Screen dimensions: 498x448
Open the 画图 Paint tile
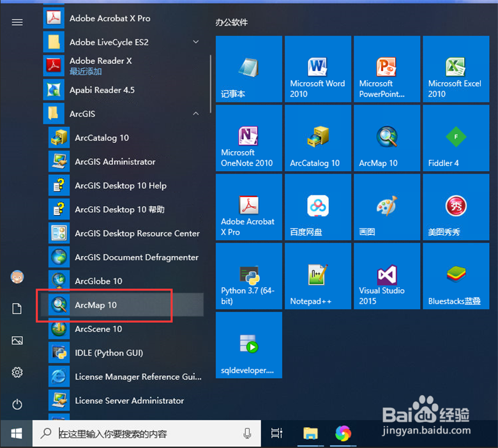(x=387, y=207)
